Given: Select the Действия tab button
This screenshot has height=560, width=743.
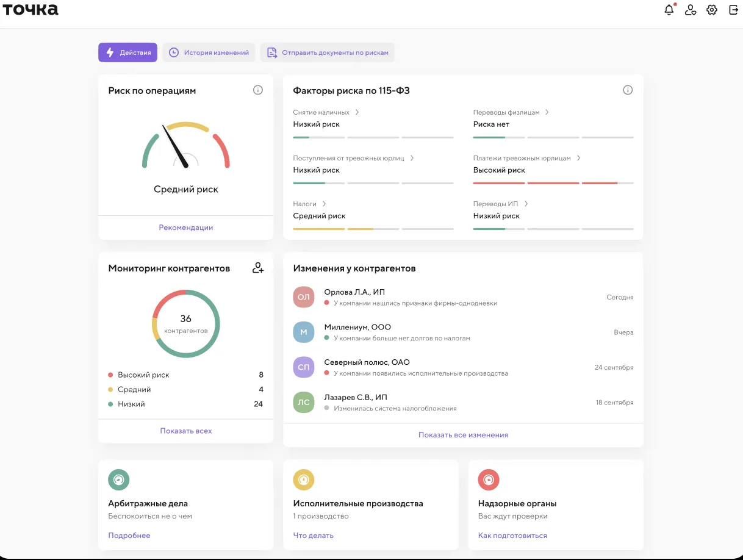Looking at the screenshot, I should pyautogui.click(x=127, y=52).
